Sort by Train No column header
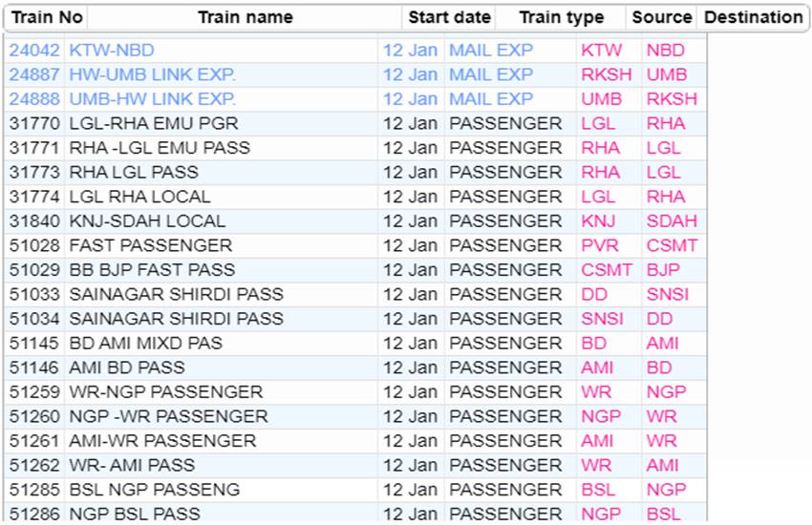The height and width of the screenshot is (525, 812). 47,17
